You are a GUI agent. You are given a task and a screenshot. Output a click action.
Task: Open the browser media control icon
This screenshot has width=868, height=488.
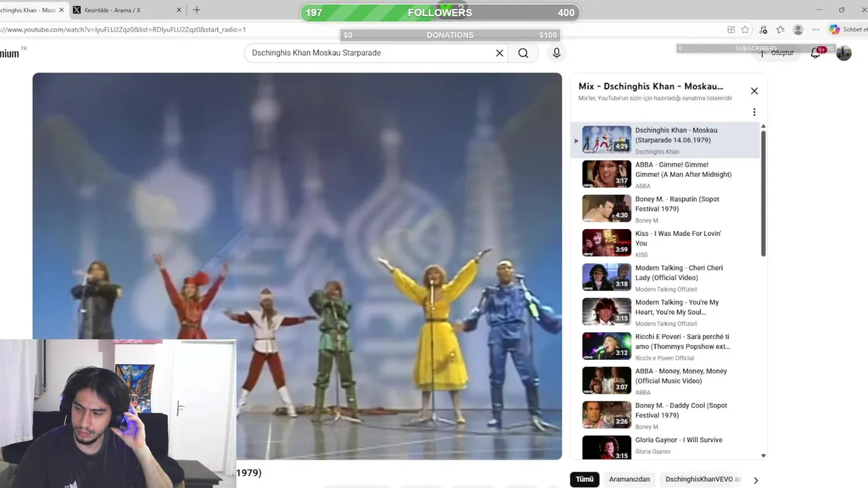click(764, 30)
